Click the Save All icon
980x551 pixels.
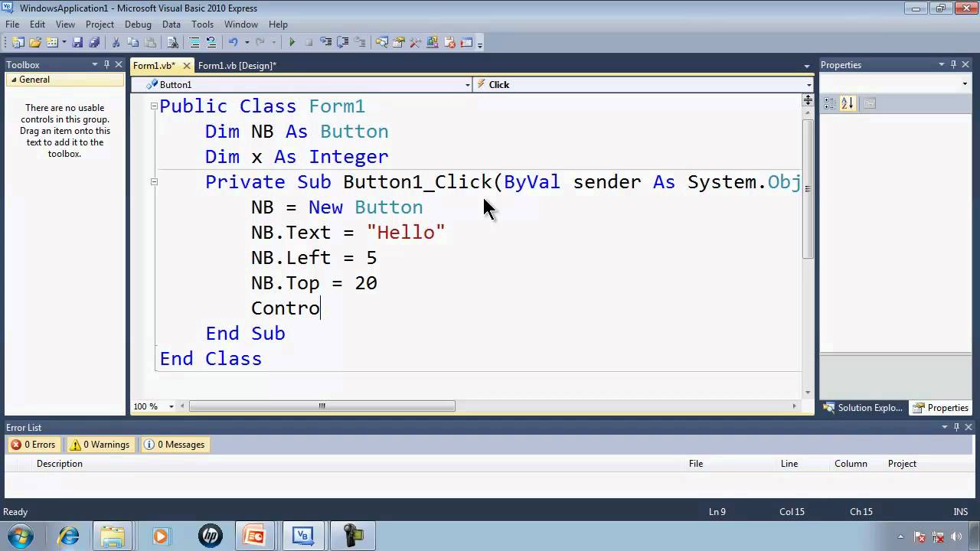tap(94, 43)
